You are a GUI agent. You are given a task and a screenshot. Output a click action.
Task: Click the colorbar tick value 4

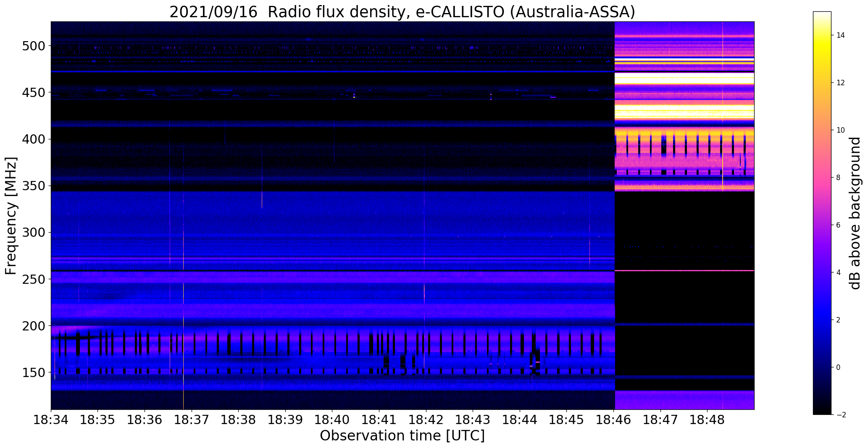click(839, 272)
